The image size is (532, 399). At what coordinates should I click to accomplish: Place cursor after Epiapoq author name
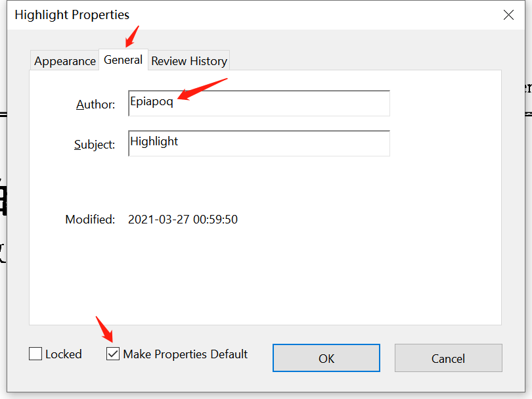point(173,101)
